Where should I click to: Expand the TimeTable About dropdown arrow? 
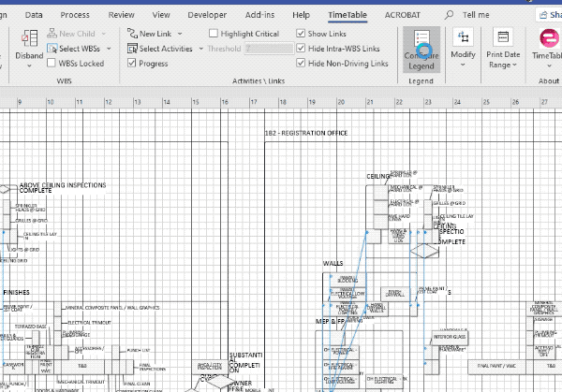tap(549, 65)
